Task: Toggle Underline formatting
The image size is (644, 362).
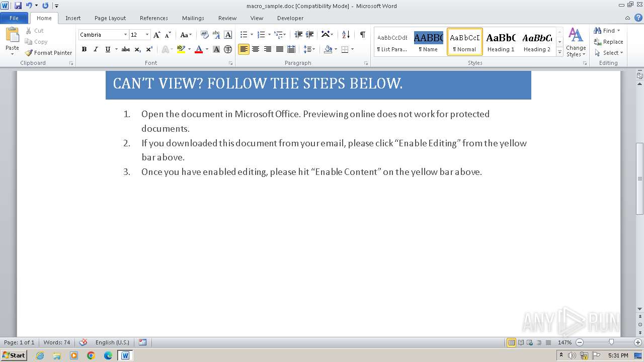Action: 108,49
